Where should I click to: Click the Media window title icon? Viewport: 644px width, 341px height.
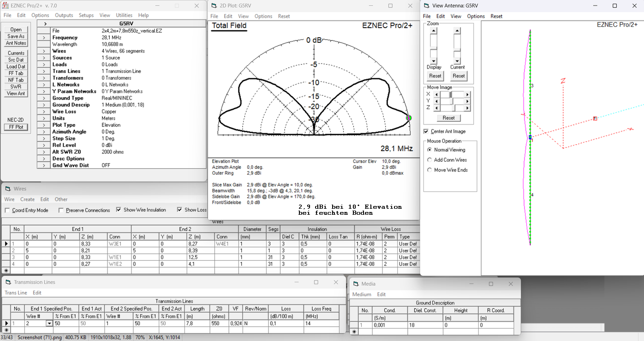tap(355, 284)
